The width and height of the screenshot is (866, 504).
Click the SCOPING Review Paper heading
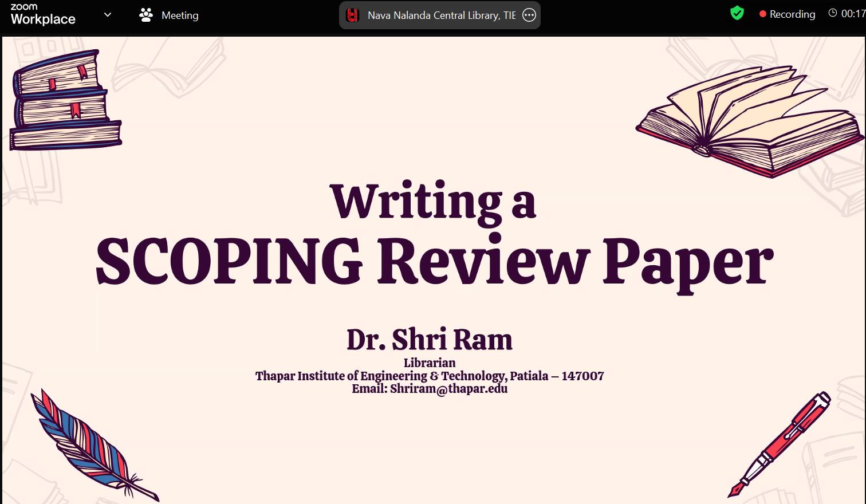tap(434, 262)
